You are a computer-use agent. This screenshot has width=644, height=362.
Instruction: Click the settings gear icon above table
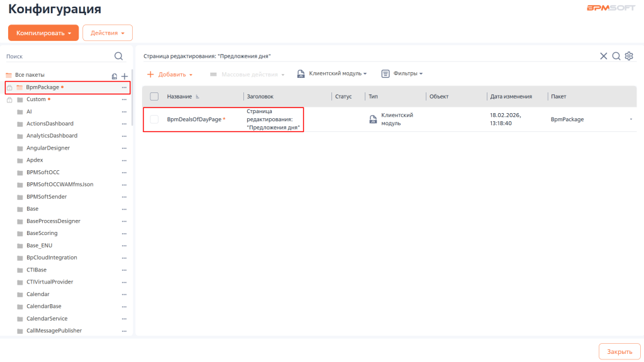point(628,56)
